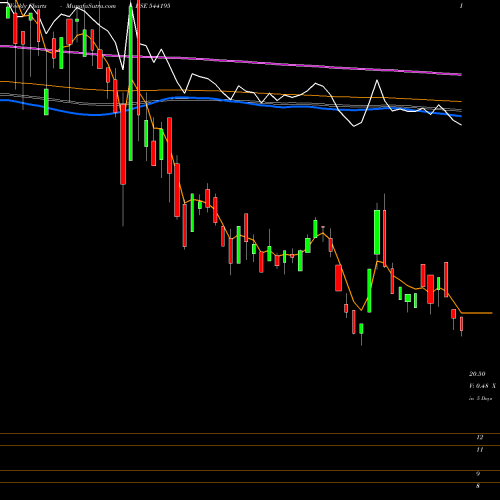Click the 'in 5 Days' label
Screen dimensions: 500x500
click(x=480, y=398)
